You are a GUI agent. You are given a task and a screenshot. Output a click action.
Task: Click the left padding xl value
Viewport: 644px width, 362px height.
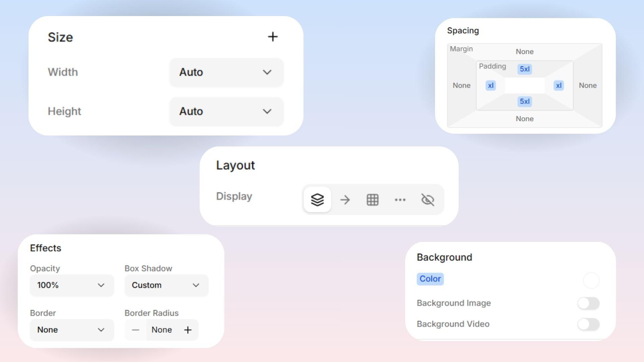(491, 85)
